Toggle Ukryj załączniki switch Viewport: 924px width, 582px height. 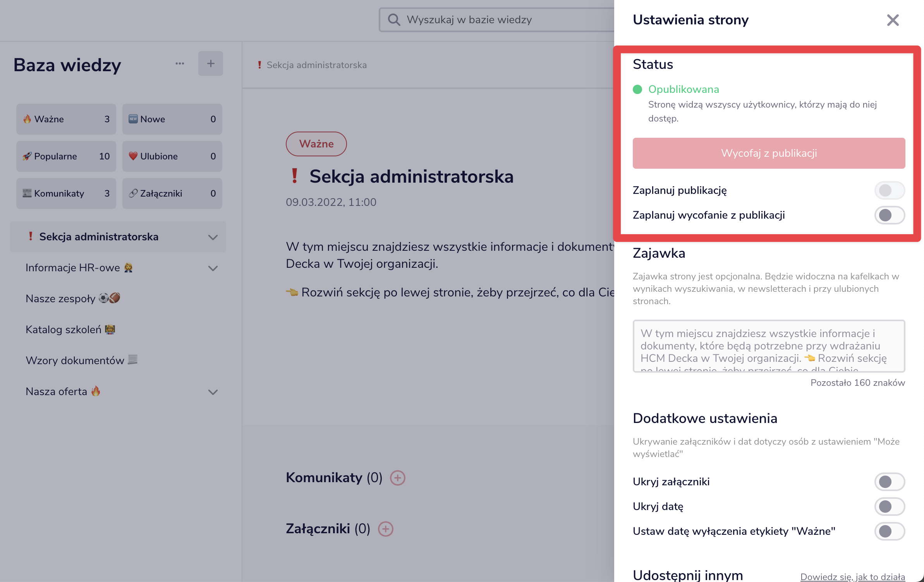889,482
